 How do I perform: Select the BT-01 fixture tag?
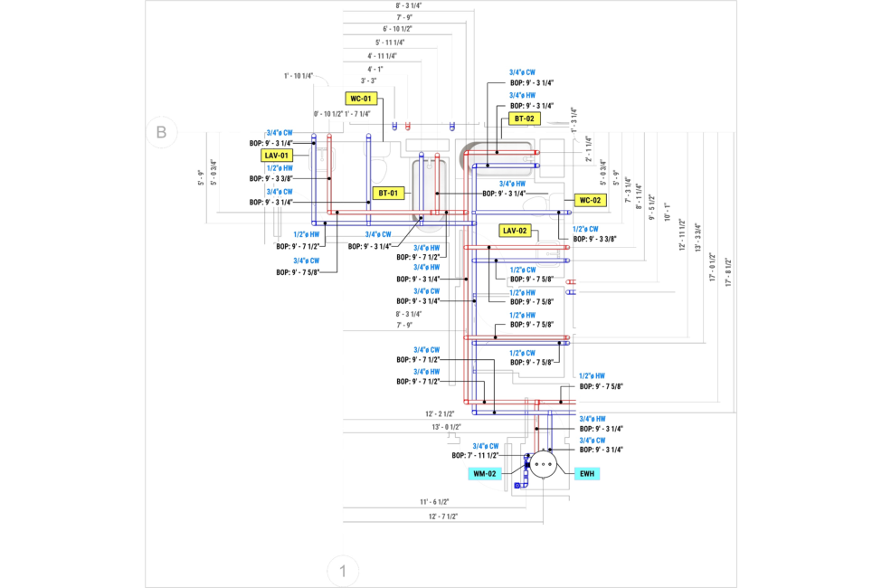[x=389, y=193]
